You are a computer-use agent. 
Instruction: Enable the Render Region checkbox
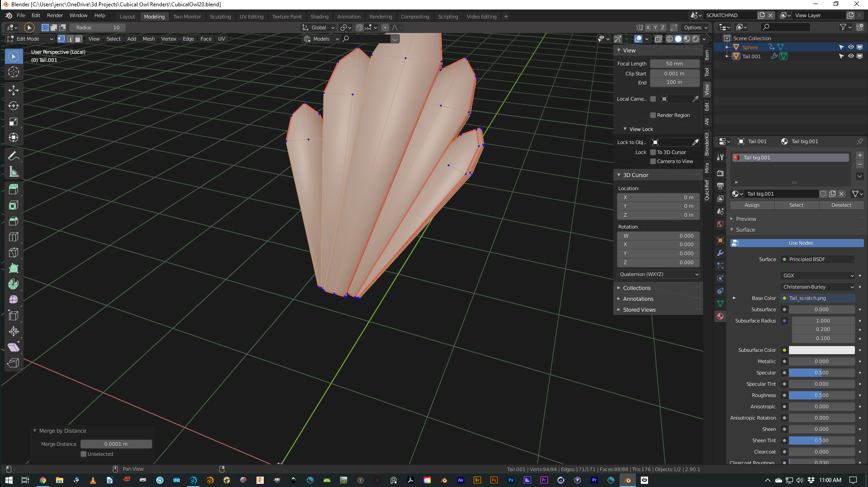(x=653, y=115)
